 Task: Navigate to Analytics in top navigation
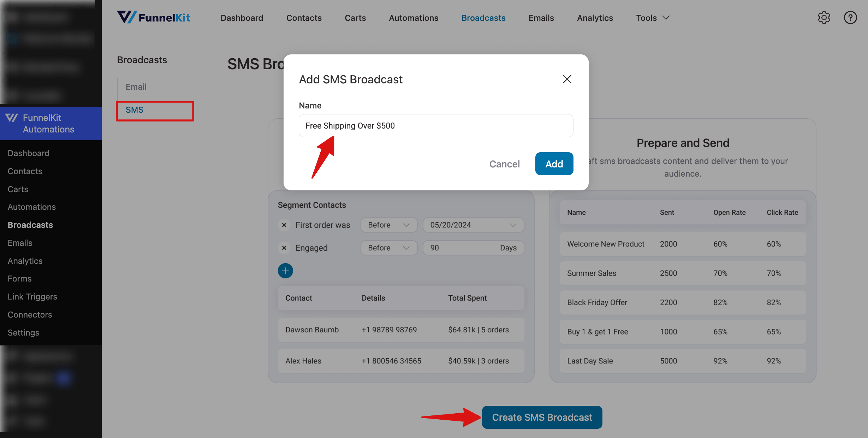[594, 18]
